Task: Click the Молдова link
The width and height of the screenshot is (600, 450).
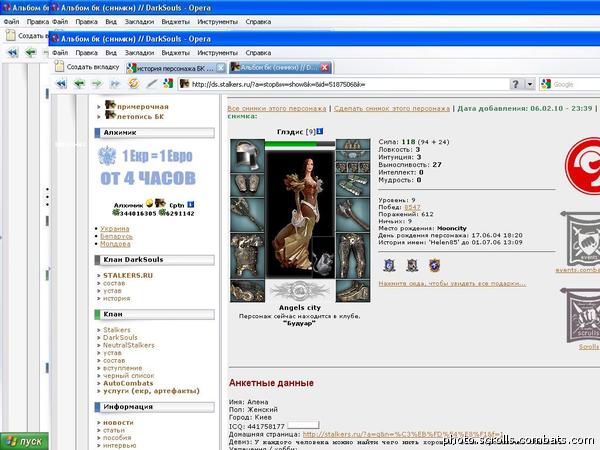Action: pyautogui.click(x=115, y=244)
